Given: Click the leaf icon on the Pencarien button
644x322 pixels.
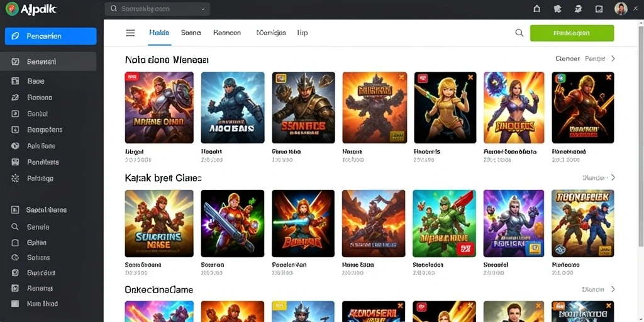Looking at the screenshot, I should click(15, 36).
